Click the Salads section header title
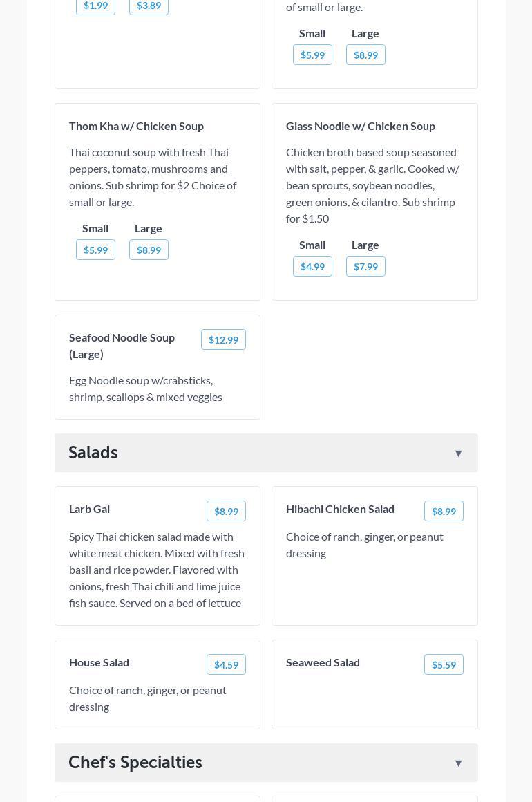This screenshot has width=532, height=802. pos(93,453)
